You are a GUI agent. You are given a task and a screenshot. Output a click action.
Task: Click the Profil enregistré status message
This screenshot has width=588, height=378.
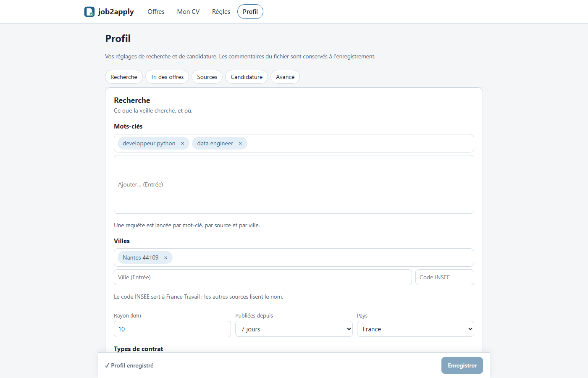pos(129,366)
